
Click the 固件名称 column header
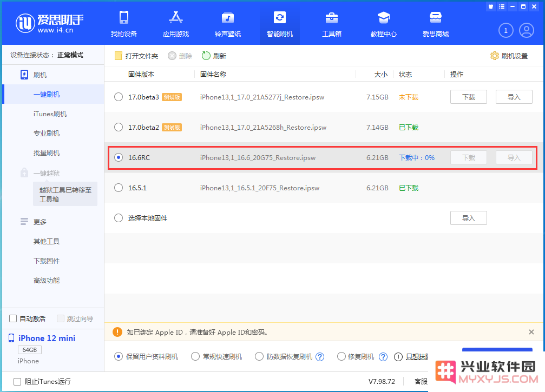point(213,74)
